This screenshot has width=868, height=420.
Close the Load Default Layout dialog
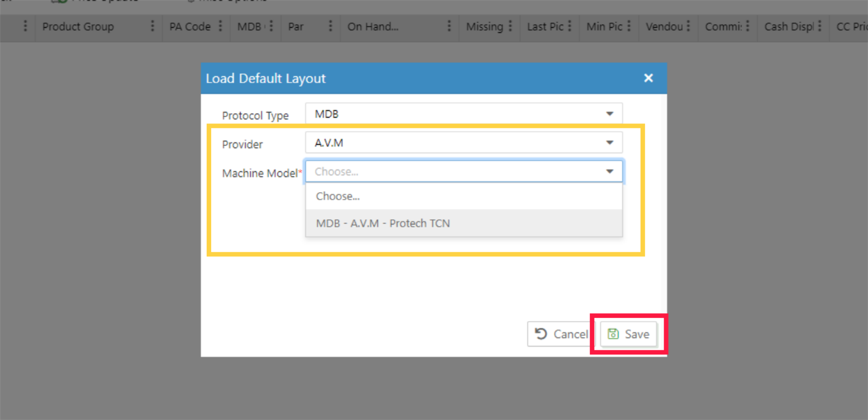tap(648, 78)
